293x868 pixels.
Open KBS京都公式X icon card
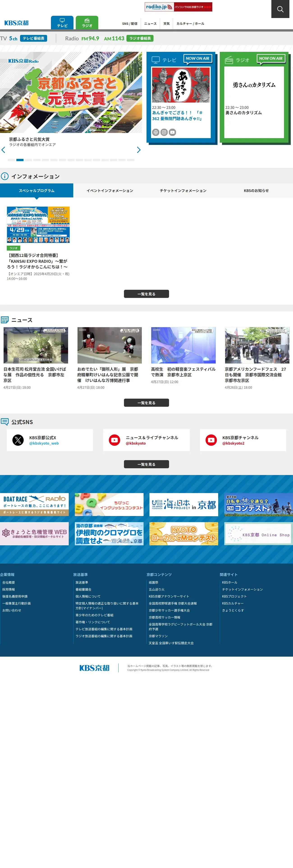pyautogui.click(x=18, y=440)
